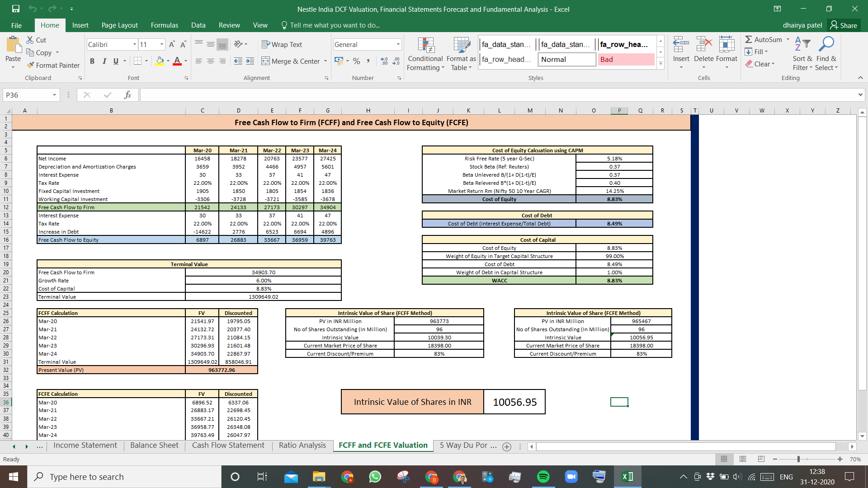Increase font size with the large A icon

(172, 44)
